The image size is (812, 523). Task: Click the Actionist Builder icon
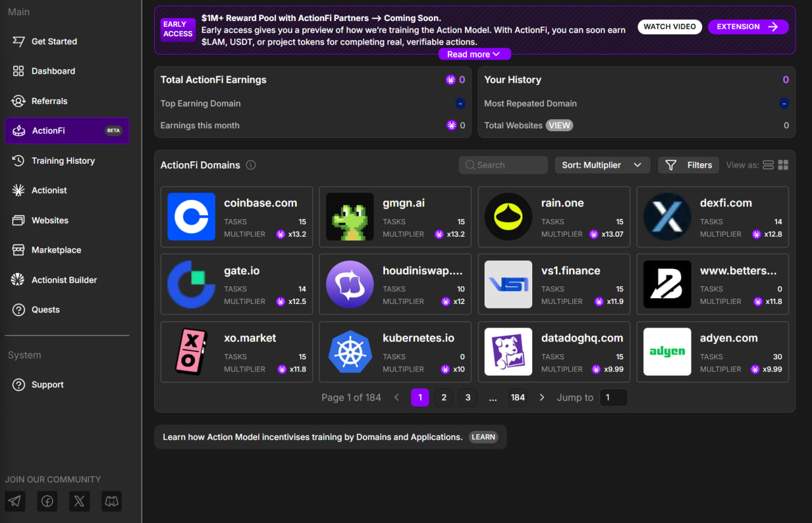(18, 280)
